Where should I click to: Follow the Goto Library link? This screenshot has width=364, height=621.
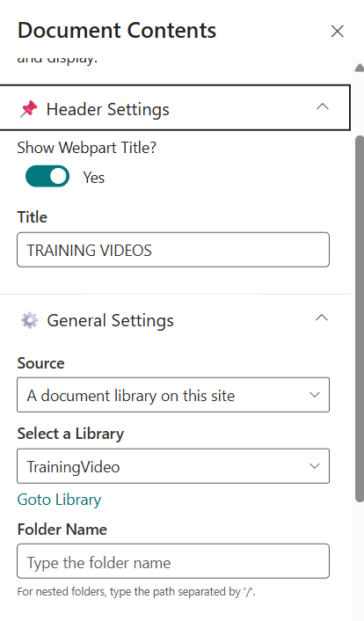pos(59,500)
